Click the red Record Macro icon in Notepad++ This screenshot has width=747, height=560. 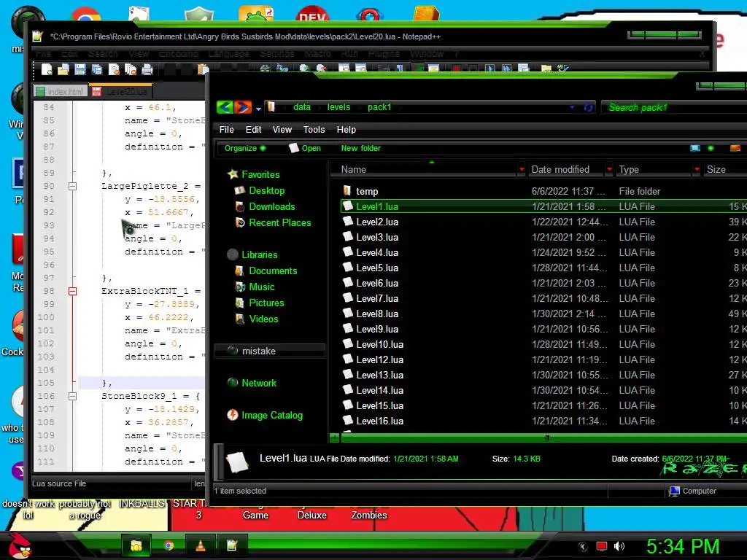[x=456, y=69]
